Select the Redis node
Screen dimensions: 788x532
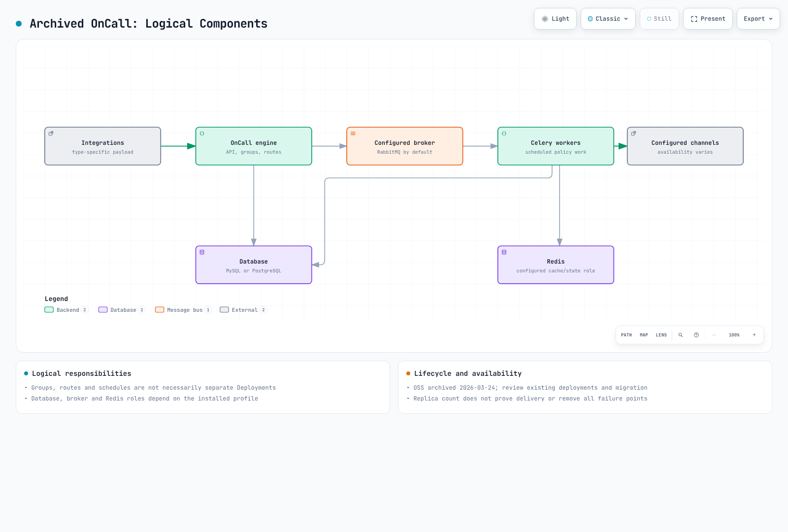tap(556, 265)
